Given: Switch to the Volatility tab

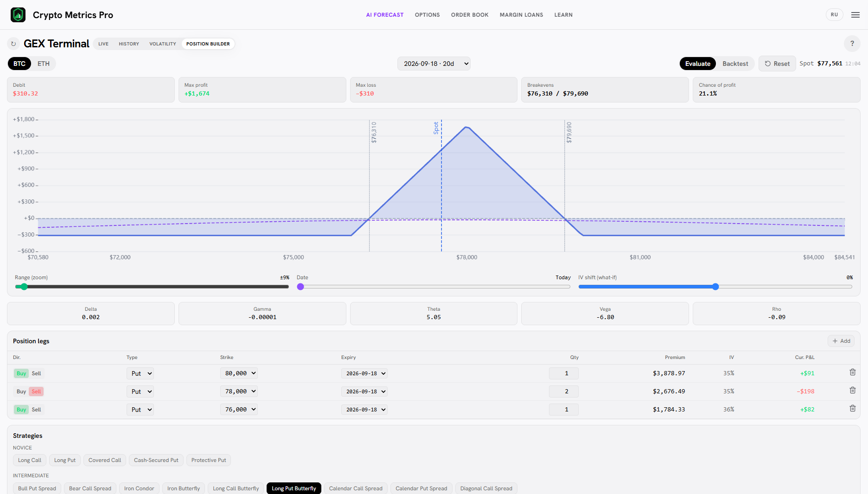Looking at the screenshot, I should (163, 44).
